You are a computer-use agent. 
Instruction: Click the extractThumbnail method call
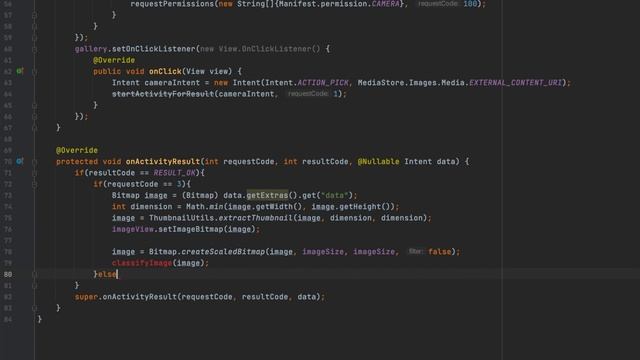point(256,218)
